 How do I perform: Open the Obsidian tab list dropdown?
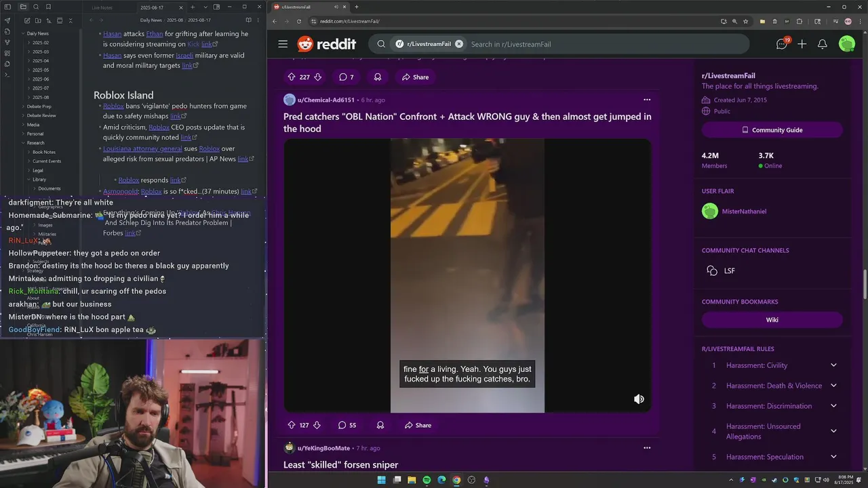pyautogui.click(x=204, y=7)
